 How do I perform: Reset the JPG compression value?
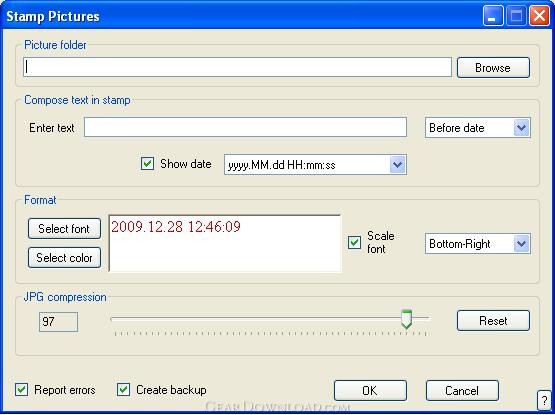(x=493, y=320)
